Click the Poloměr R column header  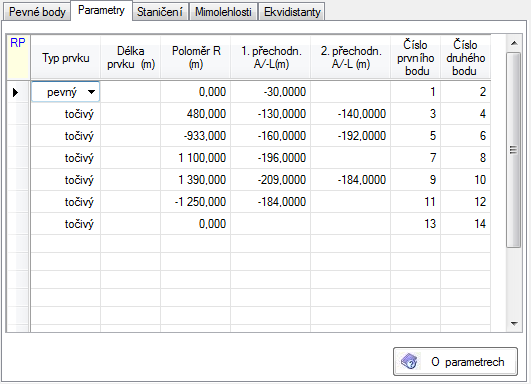[195, 57]
